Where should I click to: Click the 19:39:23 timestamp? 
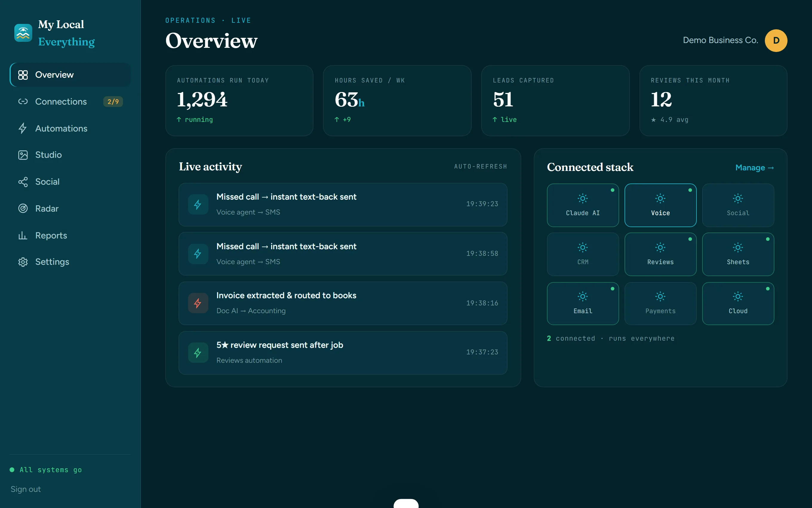pyautogui.click(x=482, y=204)
